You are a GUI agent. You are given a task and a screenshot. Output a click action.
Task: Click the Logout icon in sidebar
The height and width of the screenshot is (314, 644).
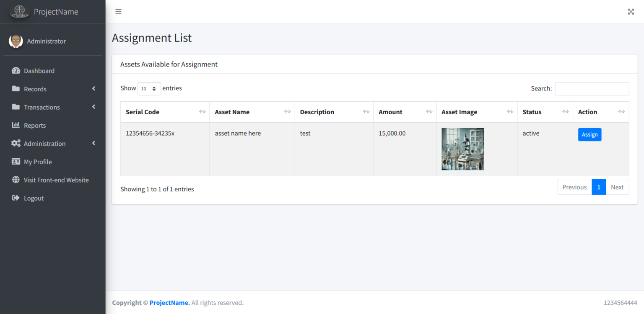pyautogui.click(x=16, y=198)
